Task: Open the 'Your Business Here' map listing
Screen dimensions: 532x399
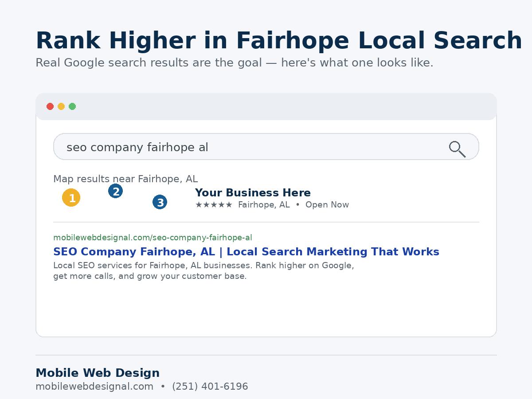Action: tap(253, 193)
